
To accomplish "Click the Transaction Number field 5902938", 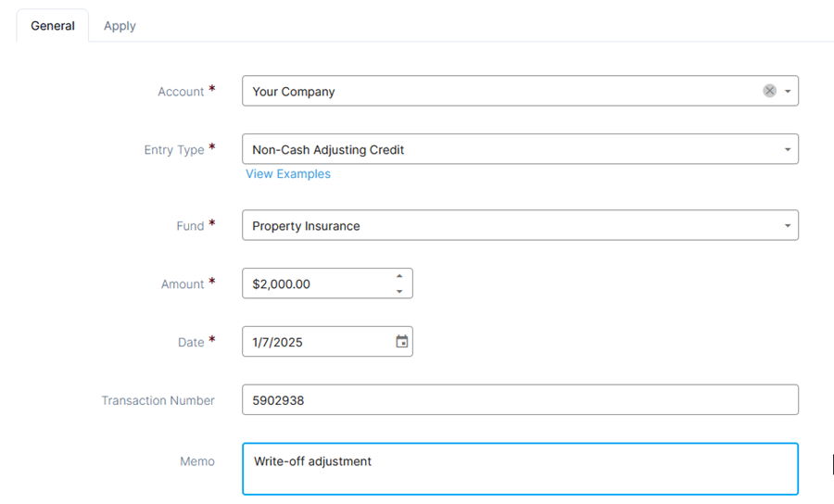I will 520,400.
